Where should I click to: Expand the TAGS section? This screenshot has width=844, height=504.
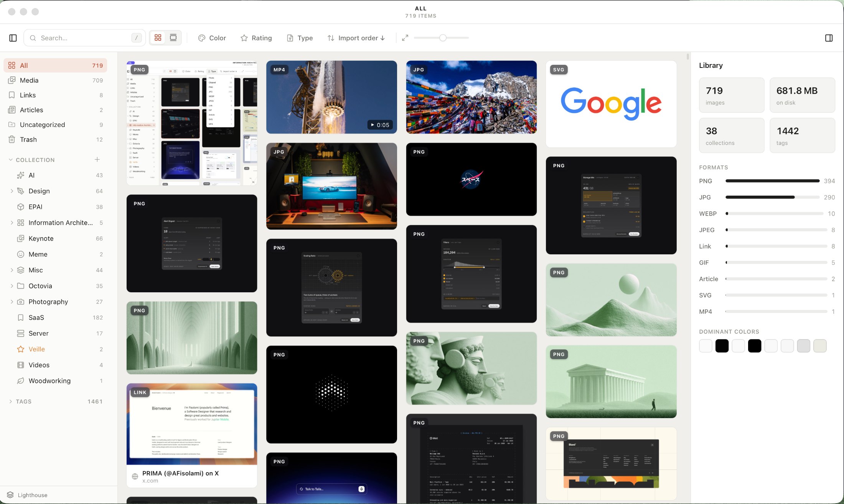click(11, 402)
